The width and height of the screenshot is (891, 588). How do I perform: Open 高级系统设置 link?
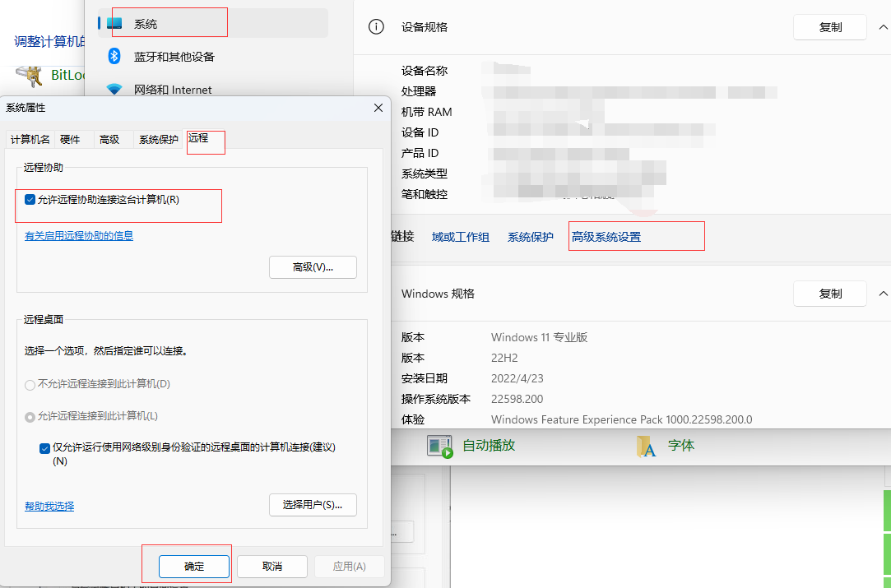606,237
